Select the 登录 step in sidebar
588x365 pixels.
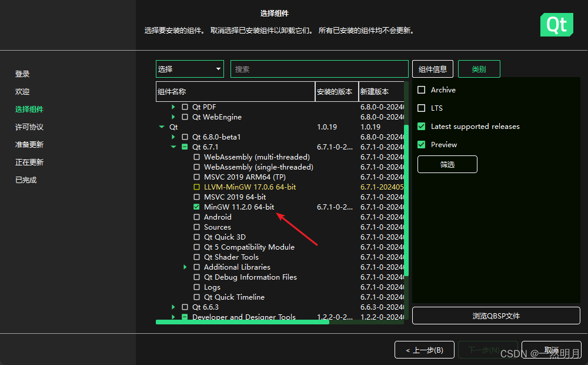[x=22, y=74]
